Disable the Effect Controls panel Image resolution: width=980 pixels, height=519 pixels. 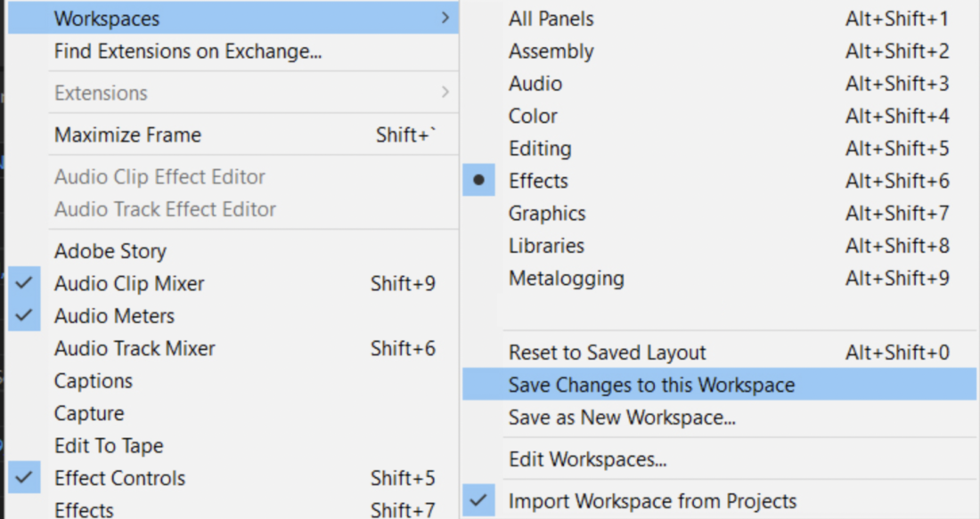click(x=119, y=478)
